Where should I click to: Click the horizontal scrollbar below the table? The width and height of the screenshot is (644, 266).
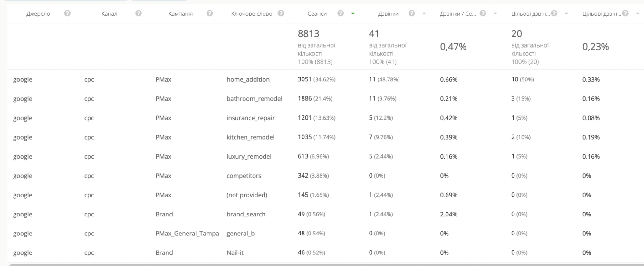322,265
